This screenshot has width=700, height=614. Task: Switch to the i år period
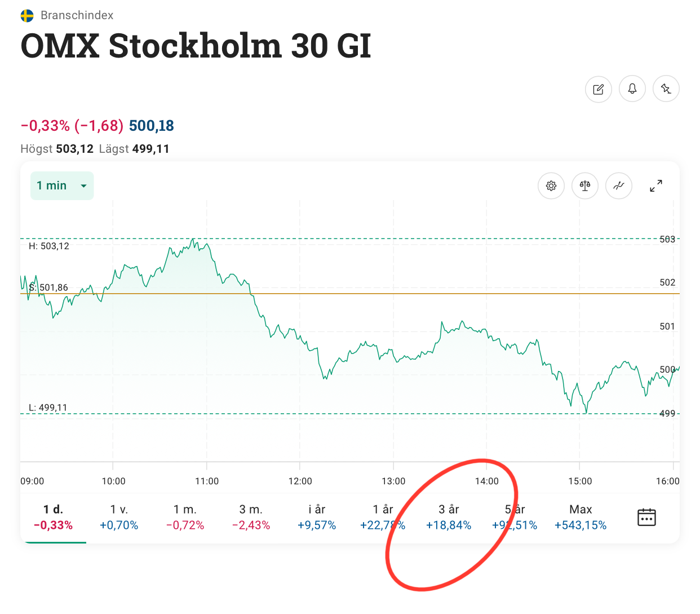coord(317,517)
